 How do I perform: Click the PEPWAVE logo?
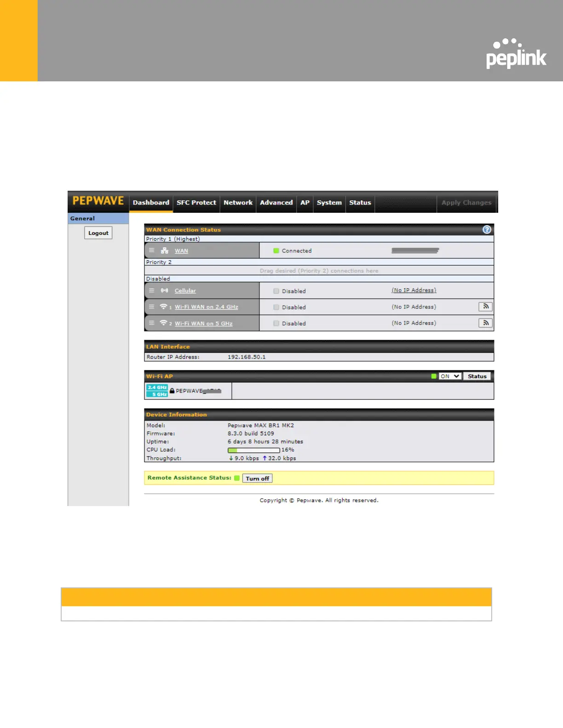(x=98, y=201)
